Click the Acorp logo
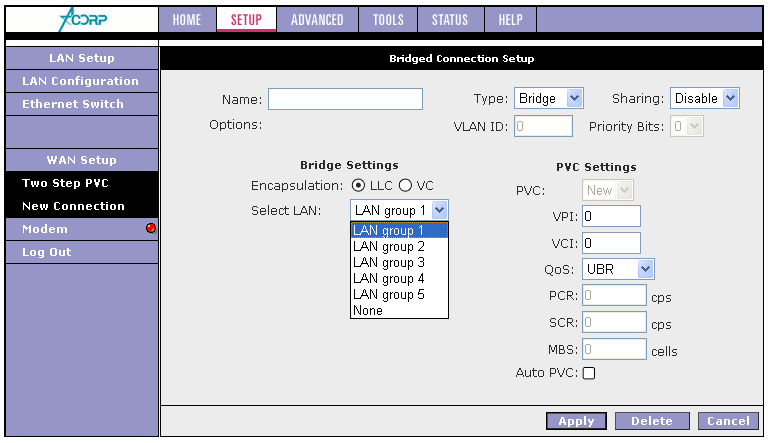 pos(80,19)
